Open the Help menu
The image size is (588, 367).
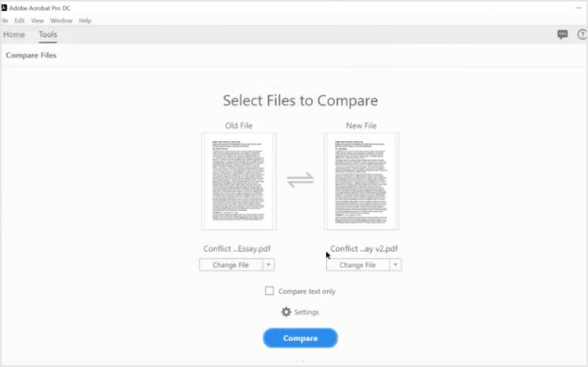(85, 20)
